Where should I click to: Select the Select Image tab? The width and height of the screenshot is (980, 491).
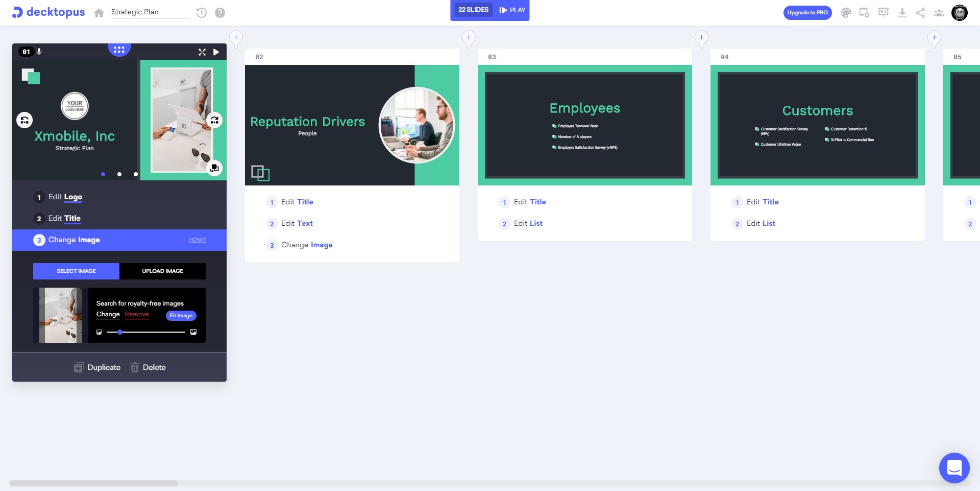[x=76, y=271]
